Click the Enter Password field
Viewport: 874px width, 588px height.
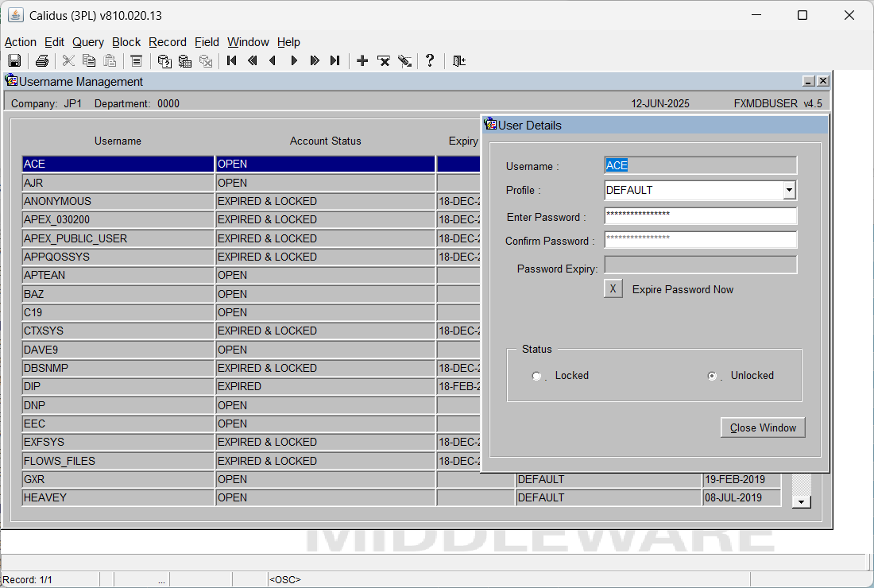point(701,215)
